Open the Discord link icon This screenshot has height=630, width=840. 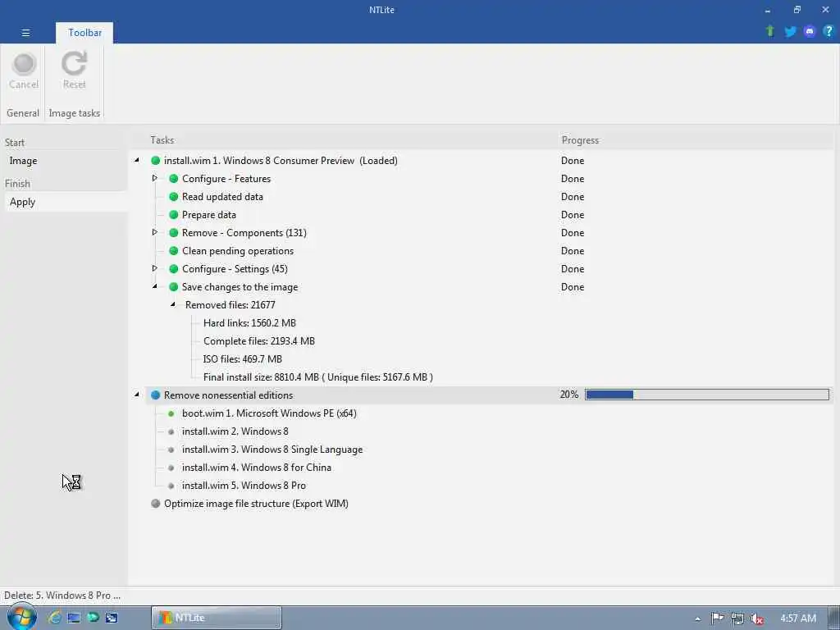pyautogui.click(x=810, y=31)
